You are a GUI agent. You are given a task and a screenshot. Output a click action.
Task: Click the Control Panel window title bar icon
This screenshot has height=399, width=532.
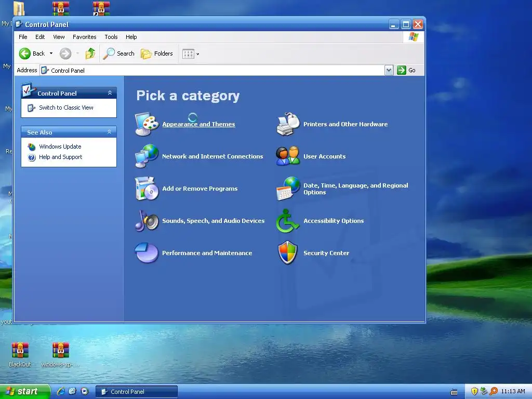19,24
